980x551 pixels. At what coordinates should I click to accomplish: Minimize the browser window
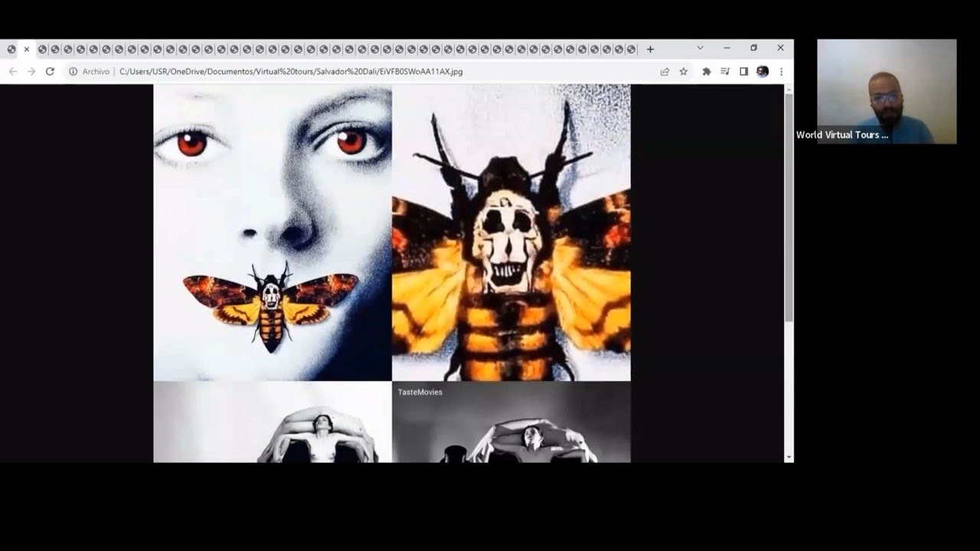tap(727, 47)
